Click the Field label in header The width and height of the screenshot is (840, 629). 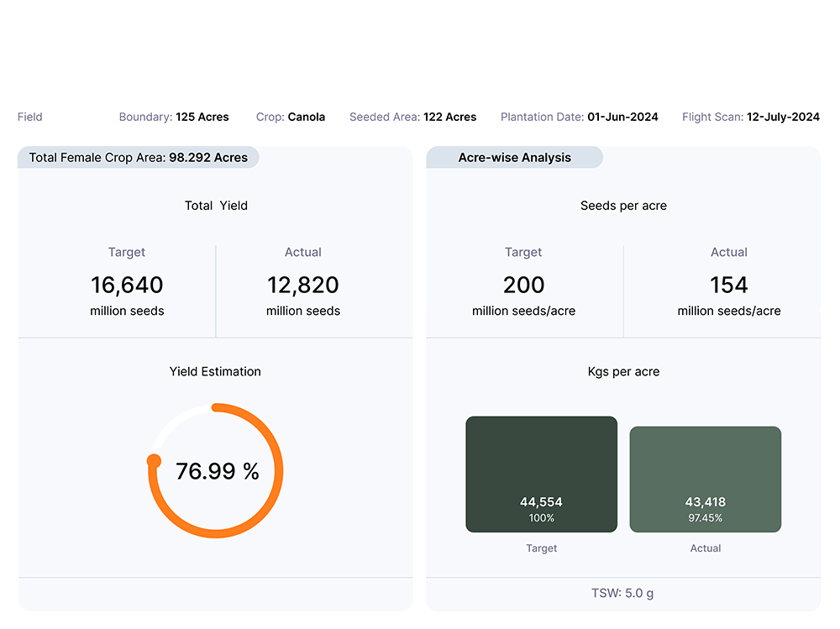tap(30, 117)
